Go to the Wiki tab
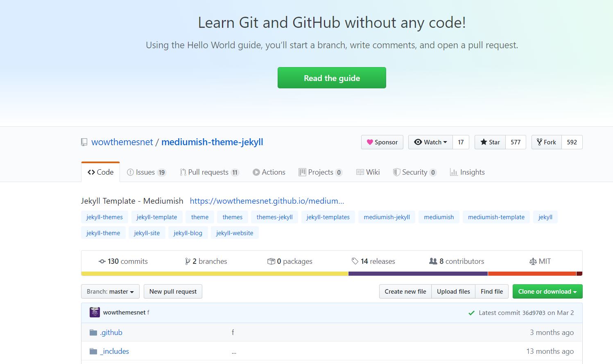The height and width of the screenshot is (364, 613). [x=368, y=172]
